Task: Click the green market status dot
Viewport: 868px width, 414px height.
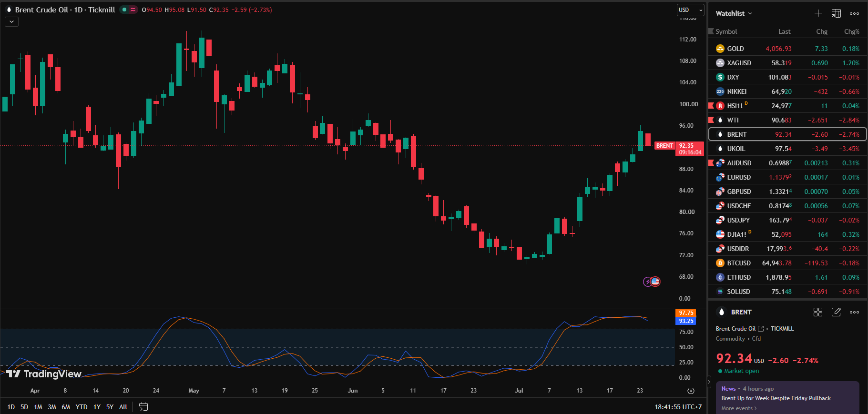Action: point(720,371)
